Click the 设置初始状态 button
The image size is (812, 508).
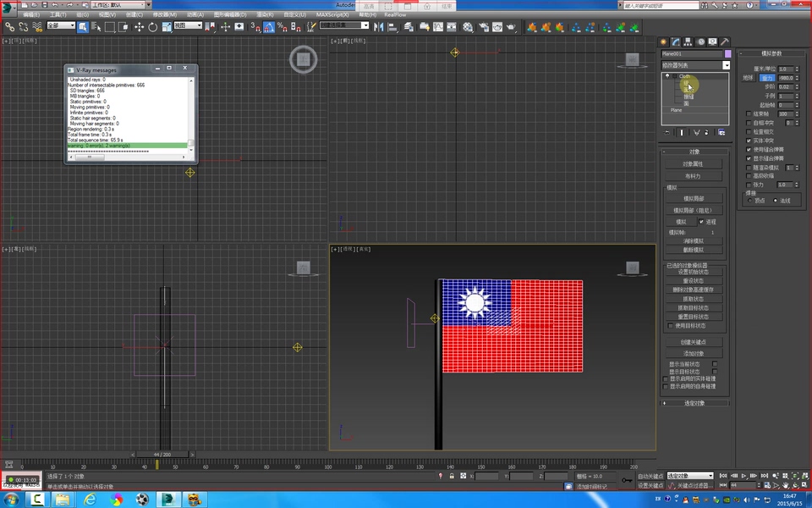pyautogui.click(x=694, y=272)
